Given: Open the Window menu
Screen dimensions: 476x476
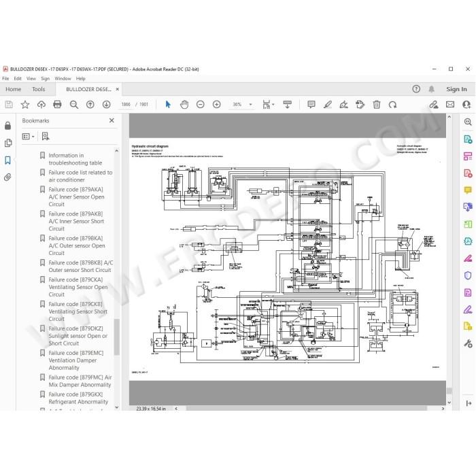Looking at the screenshot, I should (63, 78).
